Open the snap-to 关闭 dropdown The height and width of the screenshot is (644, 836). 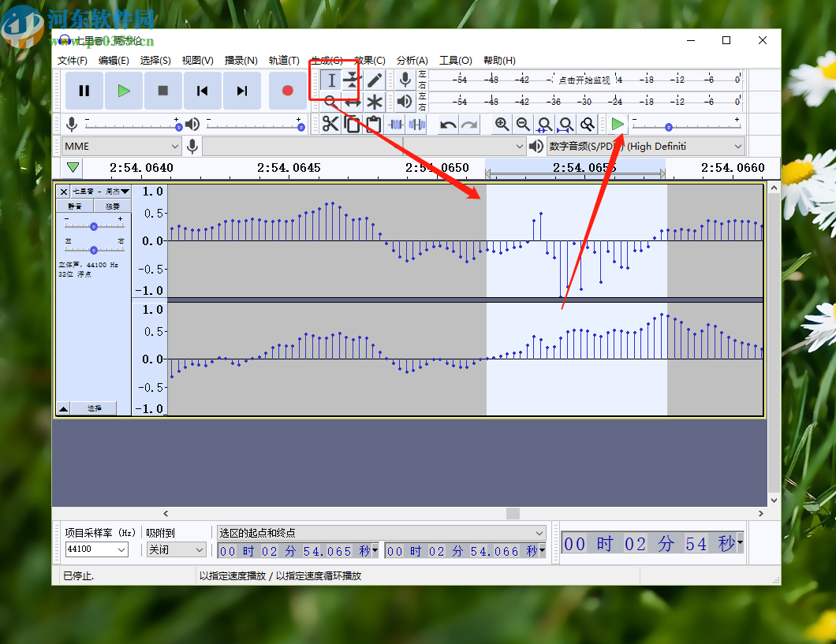coord(176,549)
